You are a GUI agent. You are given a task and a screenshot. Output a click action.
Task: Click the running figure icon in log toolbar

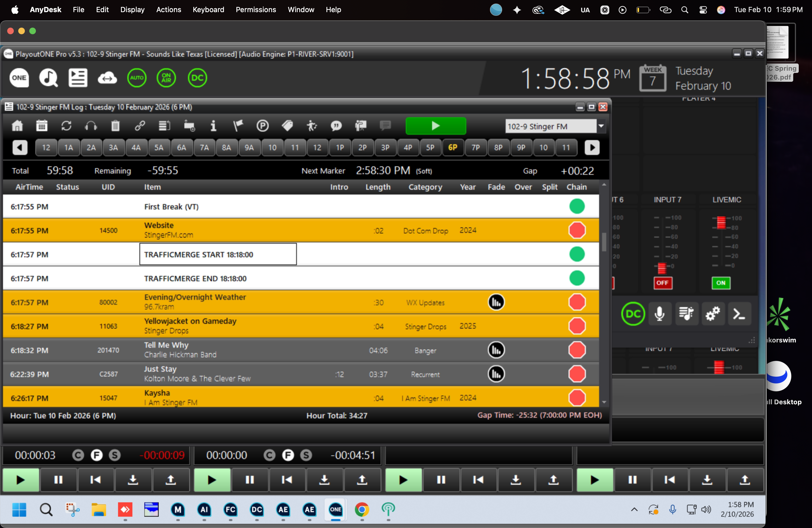(x=312, y=126)
